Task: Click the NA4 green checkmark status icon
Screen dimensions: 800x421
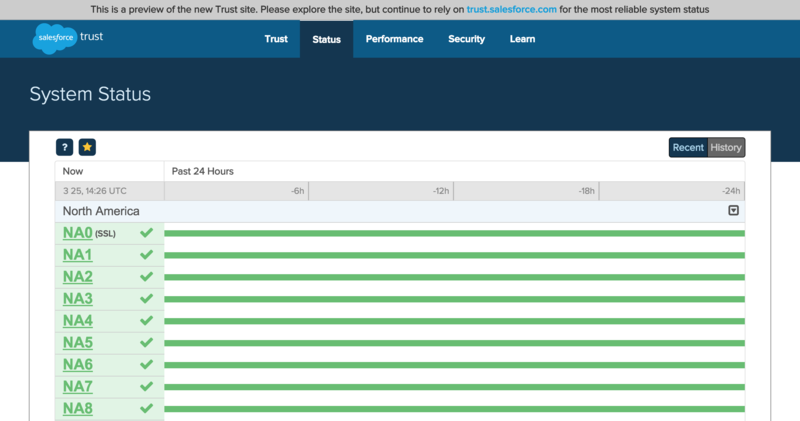Action: click(146, 320)
